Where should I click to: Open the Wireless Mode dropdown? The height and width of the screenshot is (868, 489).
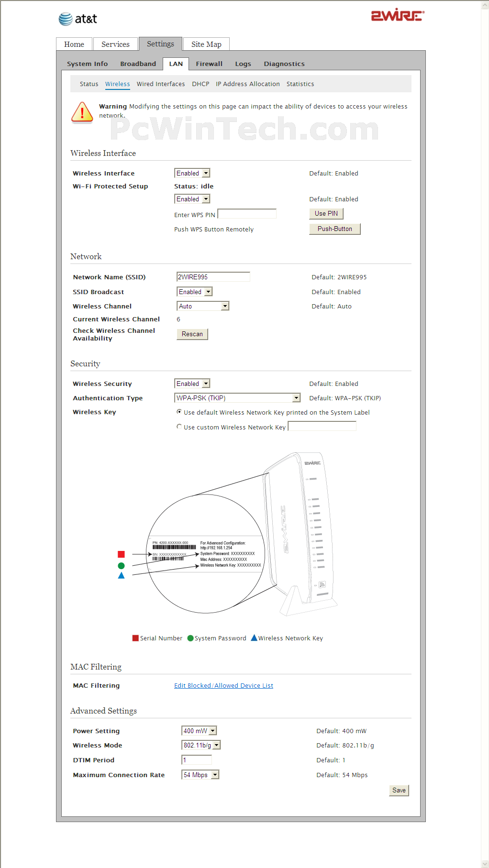[x=201, y=745]
